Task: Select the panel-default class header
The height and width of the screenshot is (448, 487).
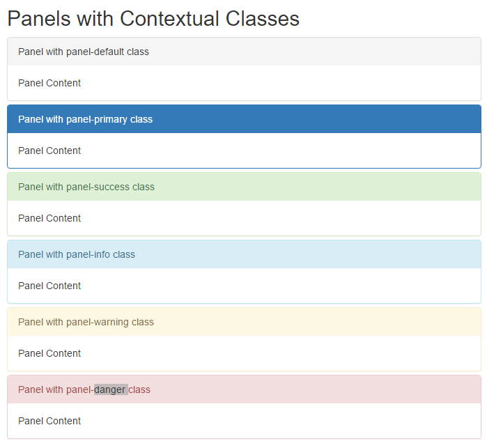Action: click(244, 52)
